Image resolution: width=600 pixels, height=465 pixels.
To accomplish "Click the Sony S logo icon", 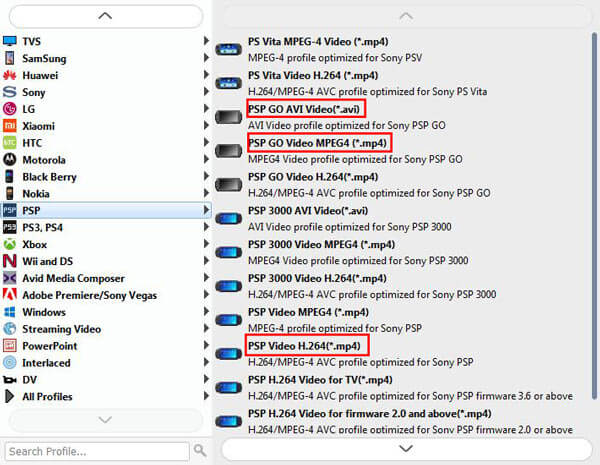I will [x=10, y=92].
